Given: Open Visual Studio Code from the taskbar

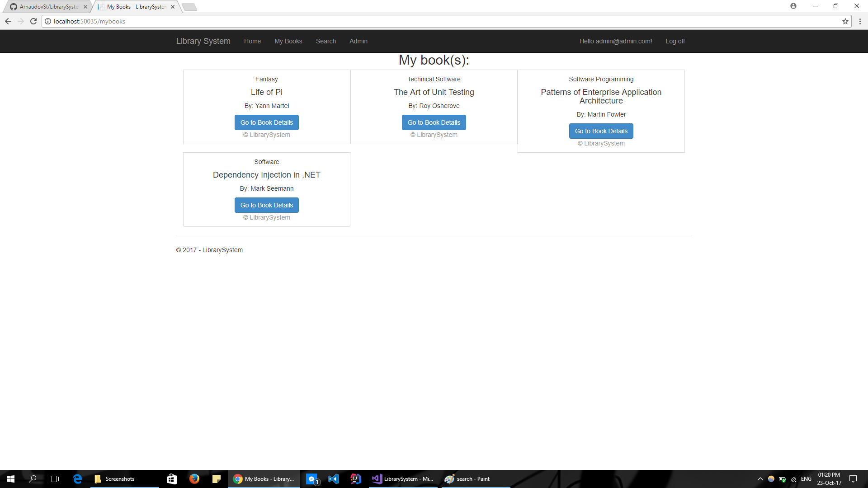Looking at the screenshot, I should pyautogui.click(x=334, y=479).
